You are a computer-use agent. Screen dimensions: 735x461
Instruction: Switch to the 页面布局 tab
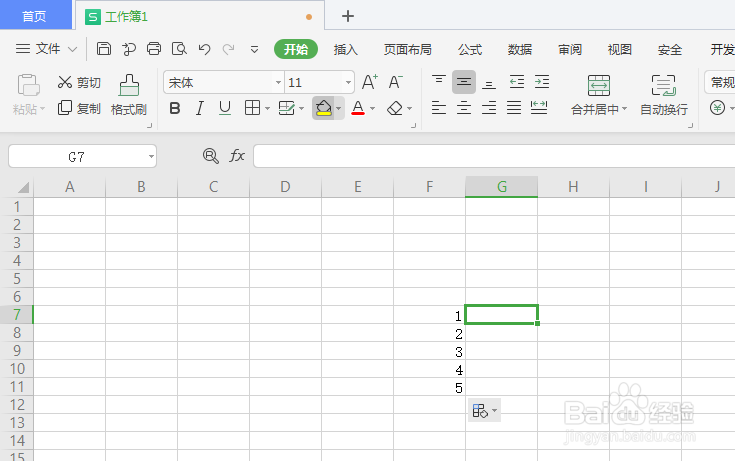point(407,49)
